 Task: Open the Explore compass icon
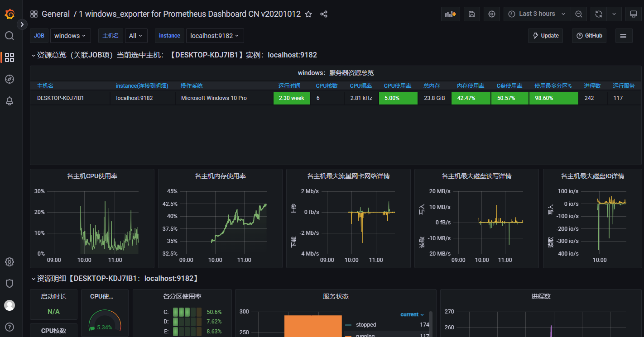[10, 79]
